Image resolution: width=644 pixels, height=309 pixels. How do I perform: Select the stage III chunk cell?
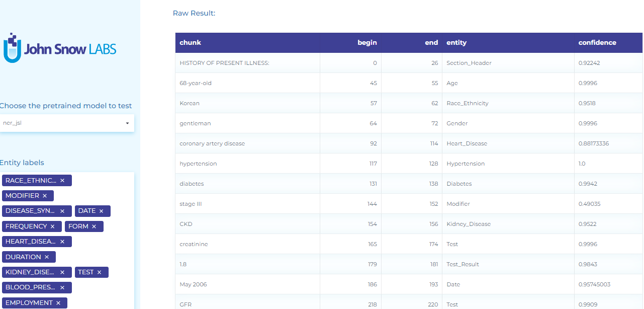pos(247,204)
